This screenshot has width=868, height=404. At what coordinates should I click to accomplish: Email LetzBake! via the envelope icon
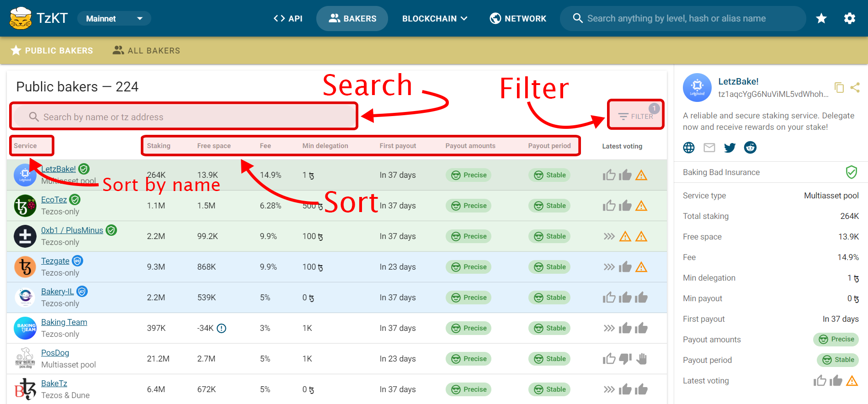[709, 148]
